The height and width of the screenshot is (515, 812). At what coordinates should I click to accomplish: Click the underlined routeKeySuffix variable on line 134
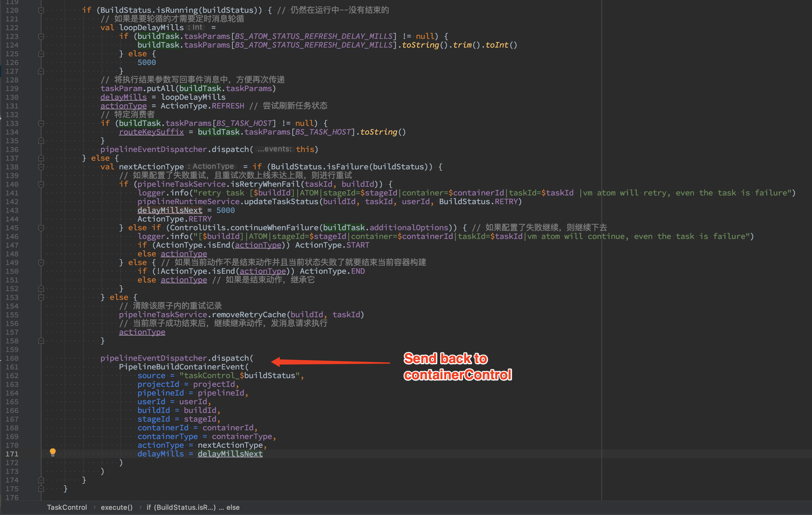151,132
